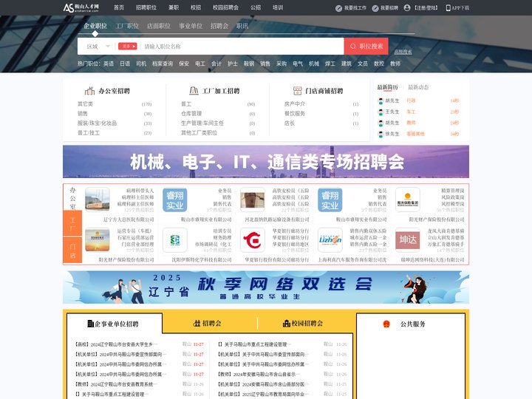The image size is (532, 399).
Task: Open 辽宁方大总医院 company photo thumbnail
Action: click(x=98, y=199)
